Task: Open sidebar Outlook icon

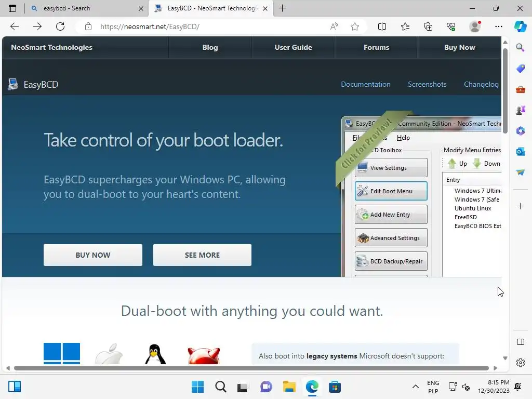Action: pos(520,152)
